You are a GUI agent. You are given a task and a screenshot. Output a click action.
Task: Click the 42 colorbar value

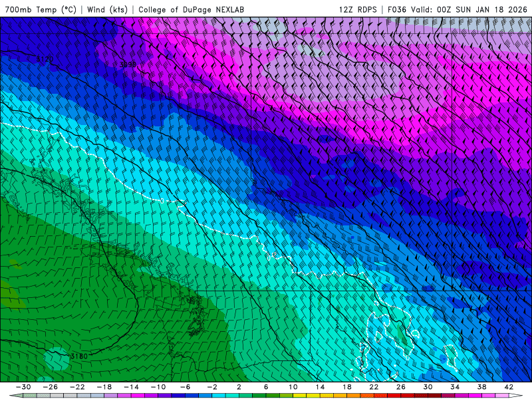[509, 387]
